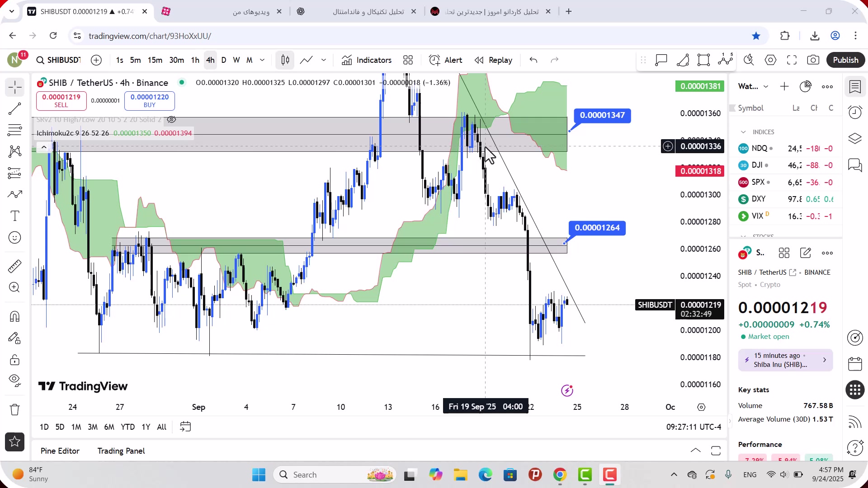Open the patterns tool in left toolbar
Image resolution: width=868 pixels, height=488 pixels.
15,151
